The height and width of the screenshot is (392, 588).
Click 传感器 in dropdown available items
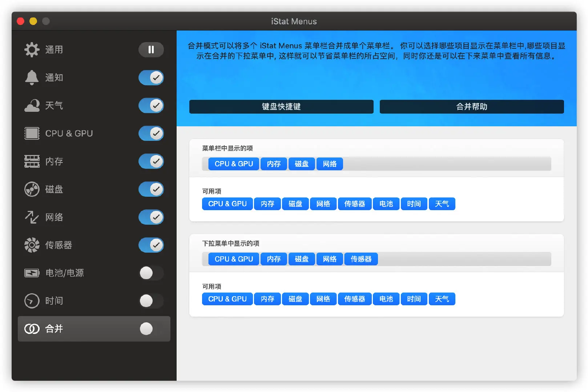355,299
